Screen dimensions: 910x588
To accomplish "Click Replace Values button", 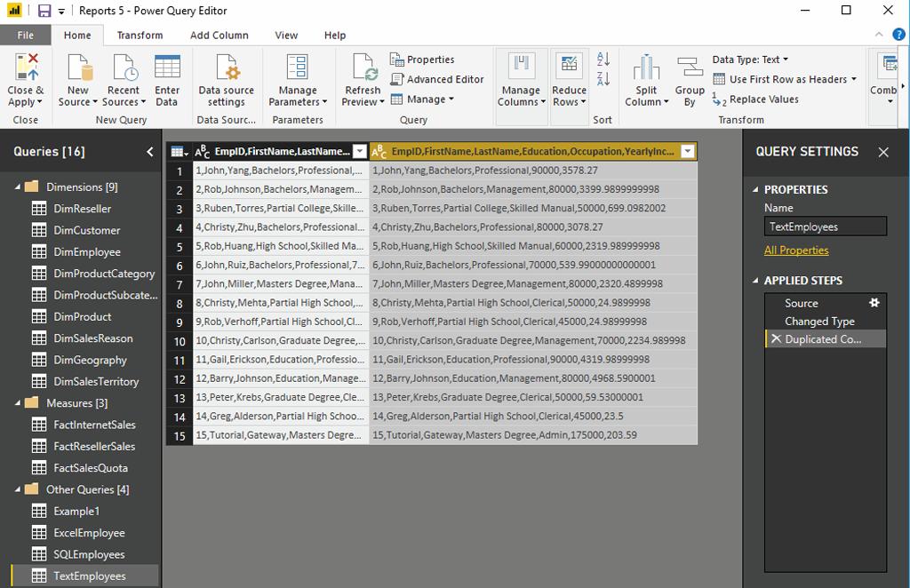I will [x=755, y=99].
